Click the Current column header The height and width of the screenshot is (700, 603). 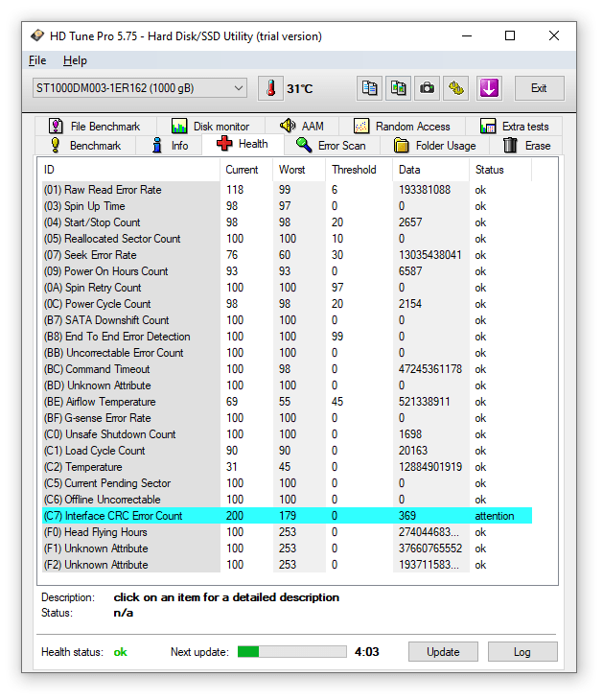click(x=246, y=170)
